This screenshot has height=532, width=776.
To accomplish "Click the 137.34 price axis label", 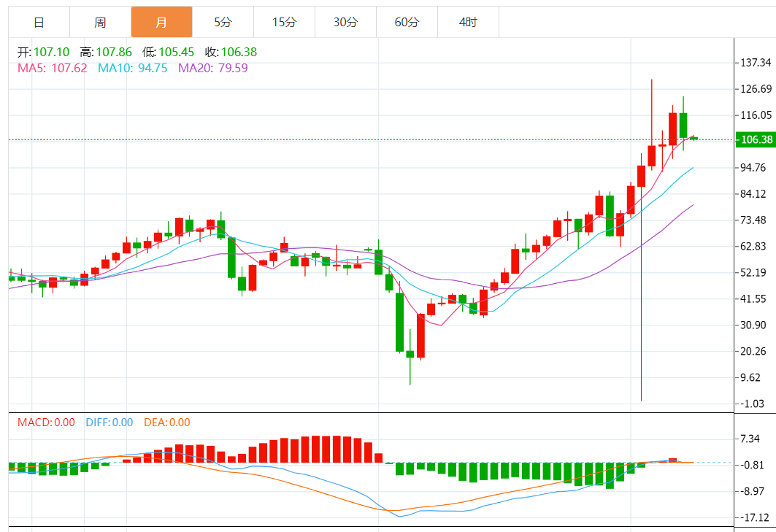I will [756, 62].
